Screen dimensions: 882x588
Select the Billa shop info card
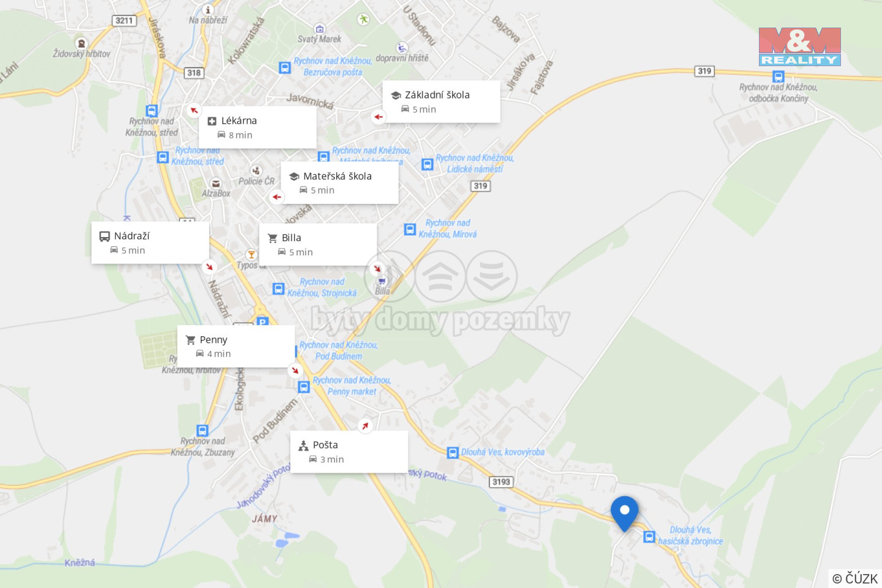coord(318,244)
